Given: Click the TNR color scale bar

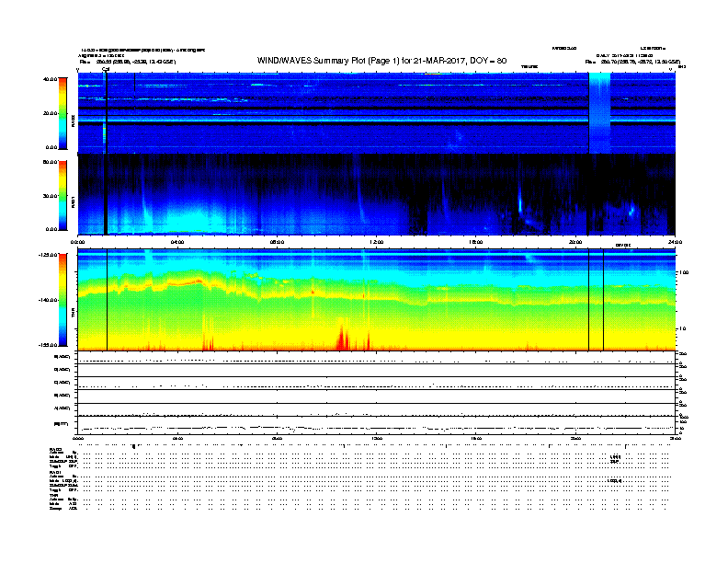Looking at the screenshot, I should click(63, 300).
